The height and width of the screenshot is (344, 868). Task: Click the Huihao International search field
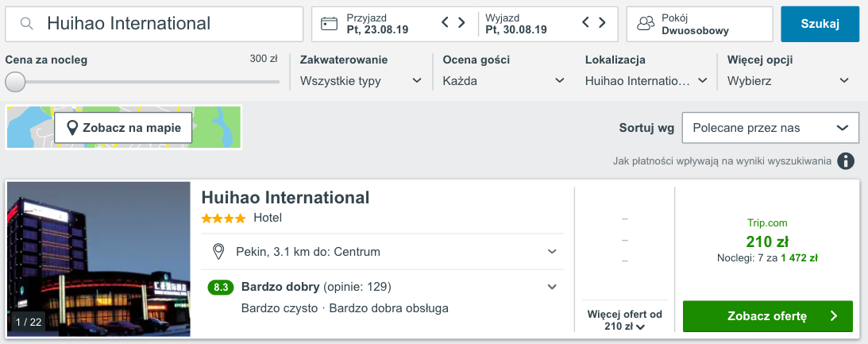coord(154,24)
